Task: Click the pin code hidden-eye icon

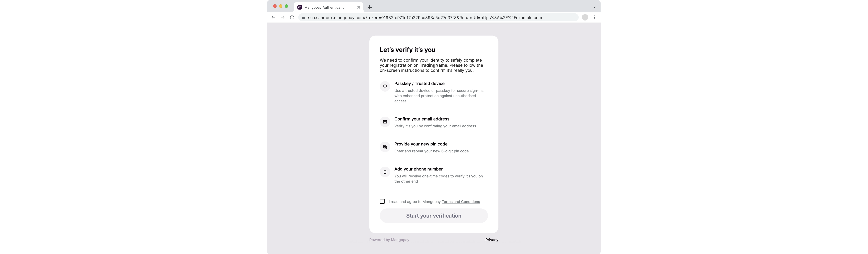Action: coord(385,147)
